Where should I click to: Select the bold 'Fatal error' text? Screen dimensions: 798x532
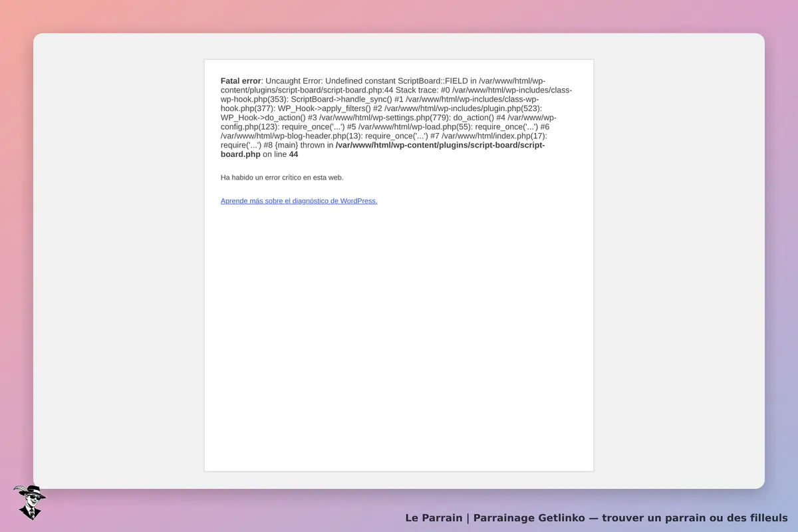click(x=241, y=81)
